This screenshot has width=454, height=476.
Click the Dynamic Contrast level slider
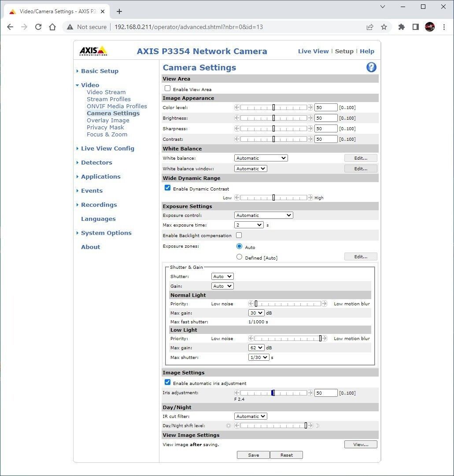pos(273,198)
